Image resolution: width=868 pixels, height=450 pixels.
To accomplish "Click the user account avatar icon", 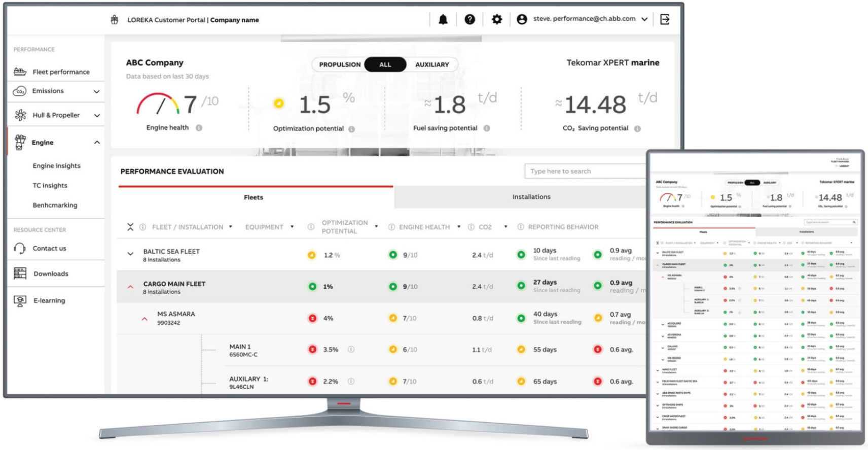I will point(522,20).
